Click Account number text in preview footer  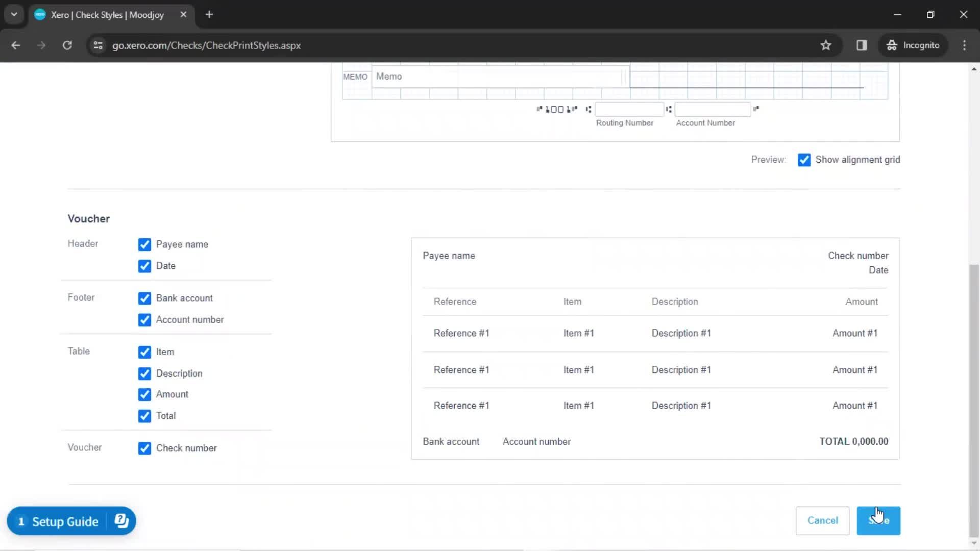(x=536, y=441)
